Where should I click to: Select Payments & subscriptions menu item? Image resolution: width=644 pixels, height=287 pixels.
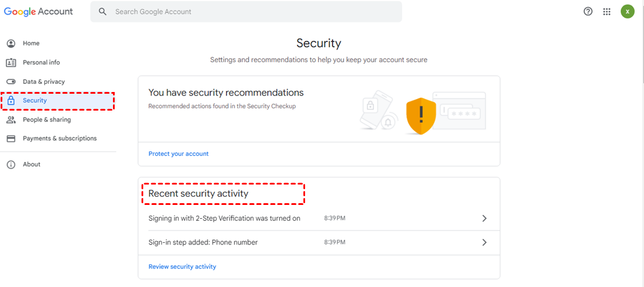(x=59, y=139)
